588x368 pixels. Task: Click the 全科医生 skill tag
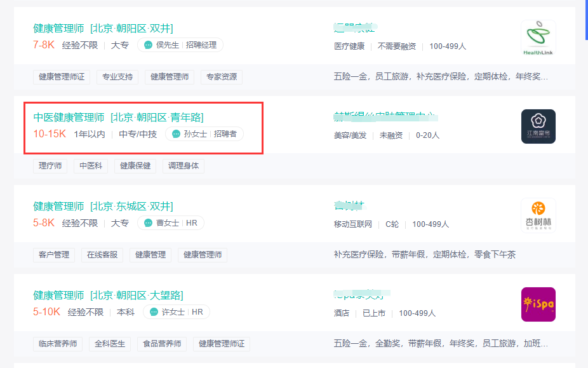[110, 344]
